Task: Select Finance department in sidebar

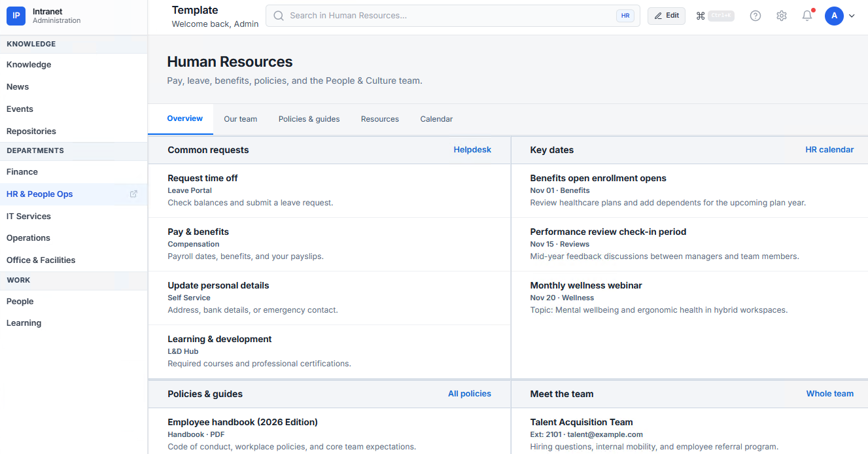Action: click(x=73, y=172)
